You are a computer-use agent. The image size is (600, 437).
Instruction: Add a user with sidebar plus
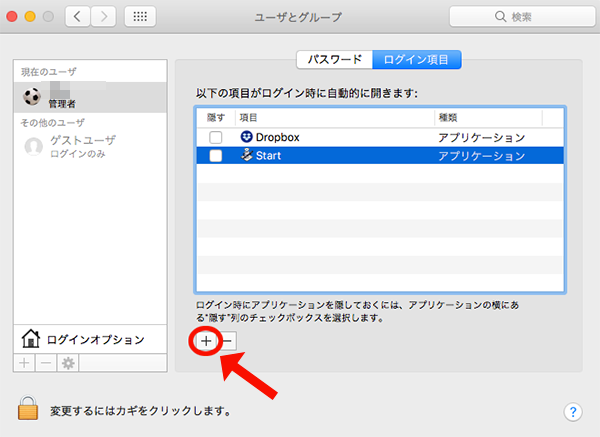click(24, 363)
